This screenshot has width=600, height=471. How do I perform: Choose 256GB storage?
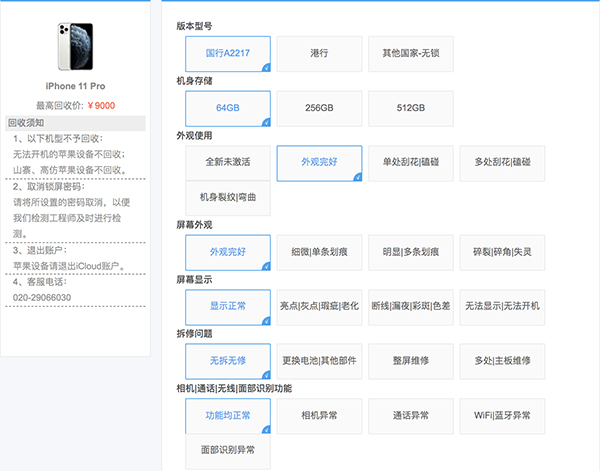[319, 109]
